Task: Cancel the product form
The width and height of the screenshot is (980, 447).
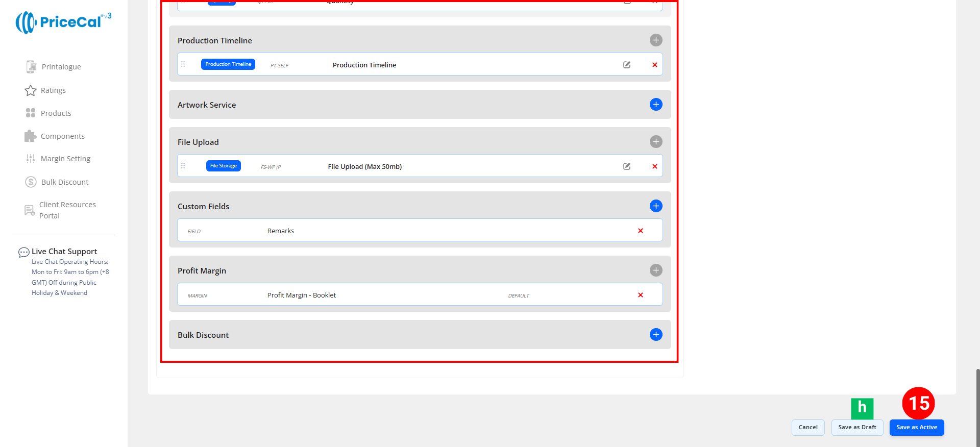Action: pos(807,428)
